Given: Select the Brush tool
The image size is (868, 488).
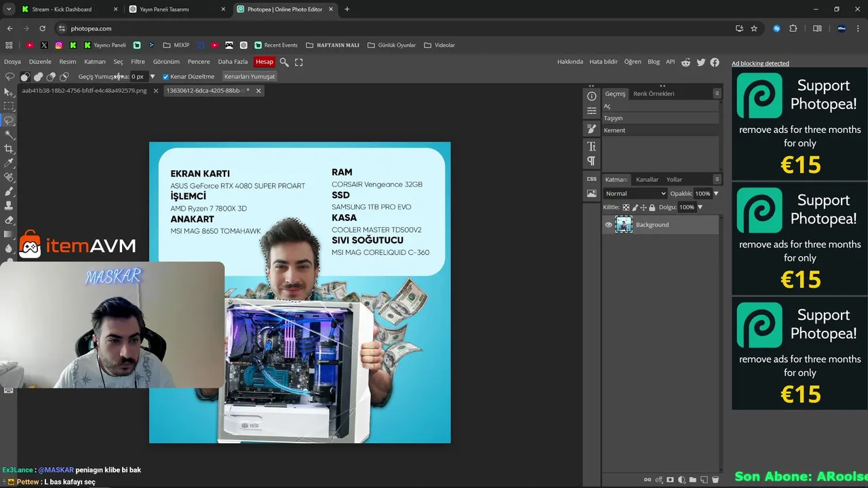Looking at the screenshot, I should (9, 192).
